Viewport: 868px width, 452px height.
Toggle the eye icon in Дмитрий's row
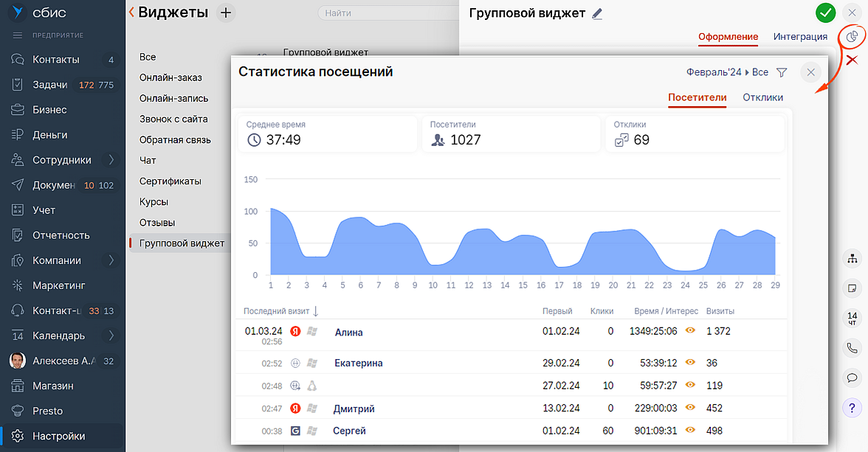point(691,408)
